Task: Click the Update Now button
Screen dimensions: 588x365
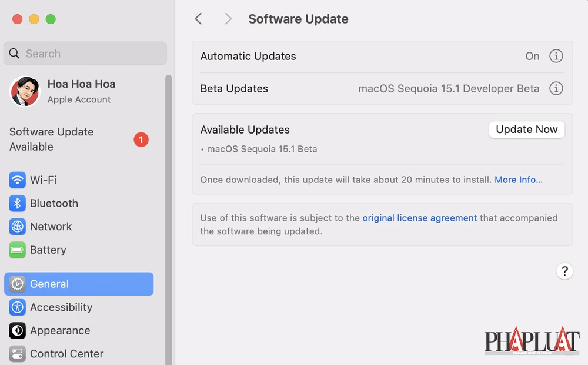Action: [526, 130]
